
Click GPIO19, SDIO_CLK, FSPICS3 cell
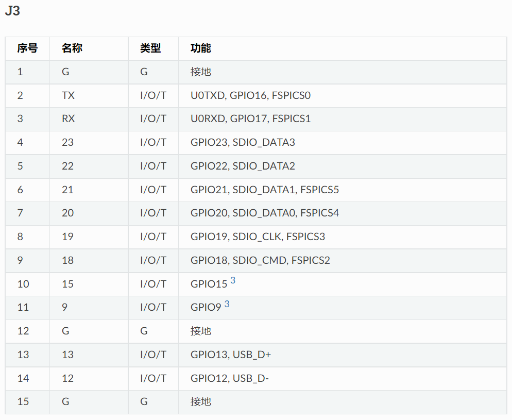[343, 237]
